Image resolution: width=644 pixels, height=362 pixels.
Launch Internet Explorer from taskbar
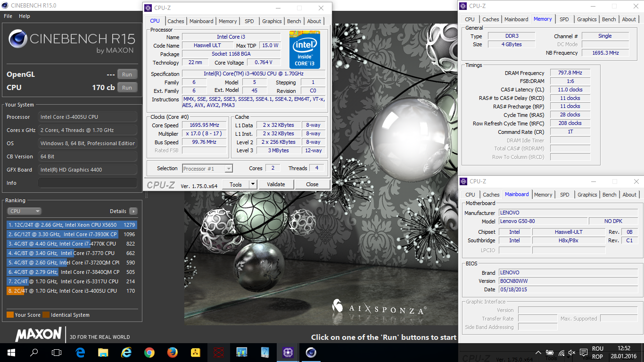[126, 352]
